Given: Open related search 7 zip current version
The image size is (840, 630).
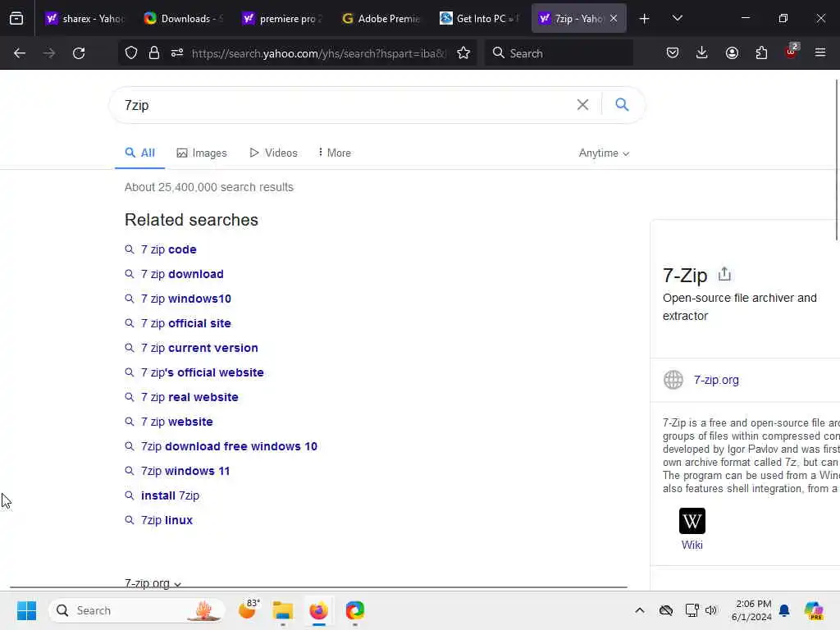Looking at the screenshot, I should point(199,348).
